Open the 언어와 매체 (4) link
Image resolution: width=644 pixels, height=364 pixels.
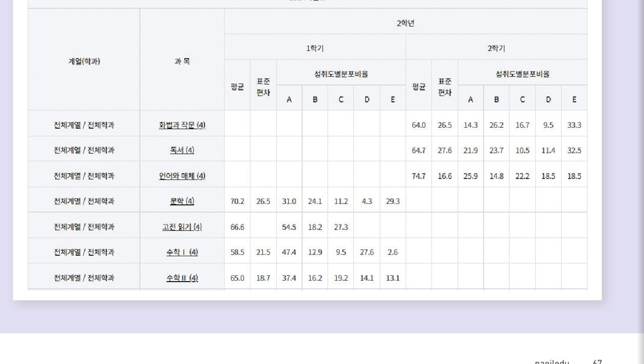pyautogui.click(x=182, y=176)
